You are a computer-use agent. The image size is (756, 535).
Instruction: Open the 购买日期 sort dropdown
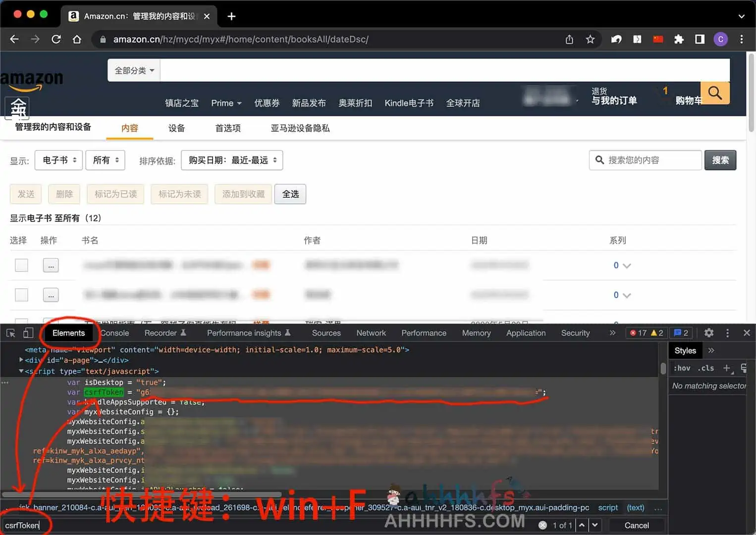tap(231, 160)
